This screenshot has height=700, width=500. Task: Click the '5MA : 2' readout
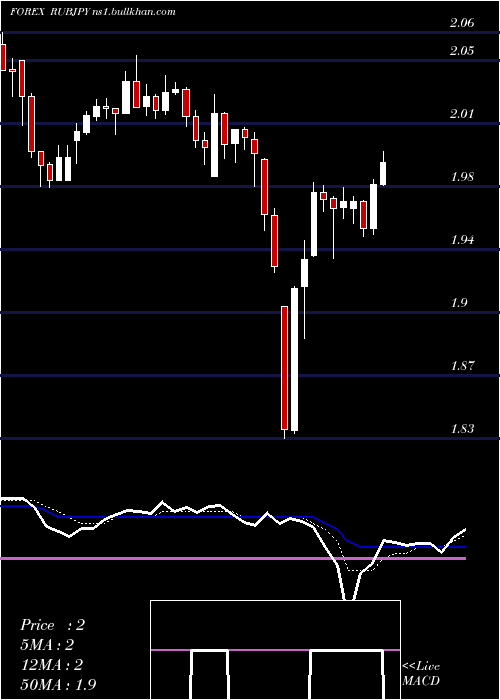pos(47,644)
